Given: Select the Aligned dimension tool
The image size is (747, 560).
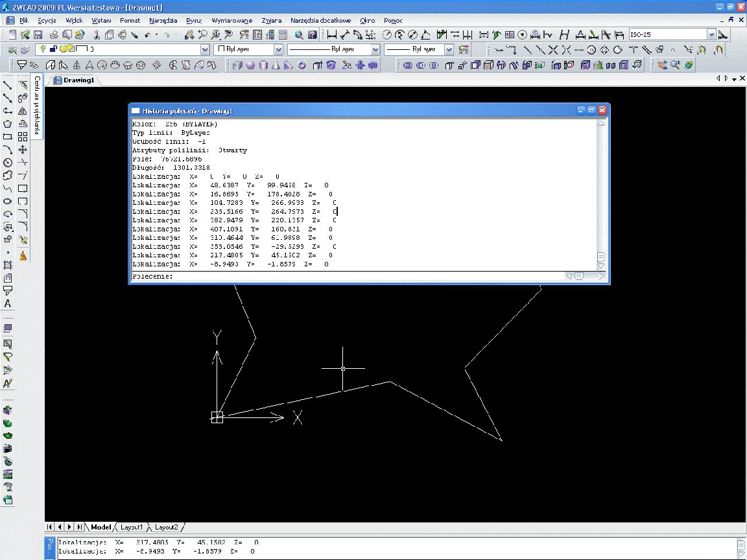Looking at the screenshot, I should pos(345,35).
